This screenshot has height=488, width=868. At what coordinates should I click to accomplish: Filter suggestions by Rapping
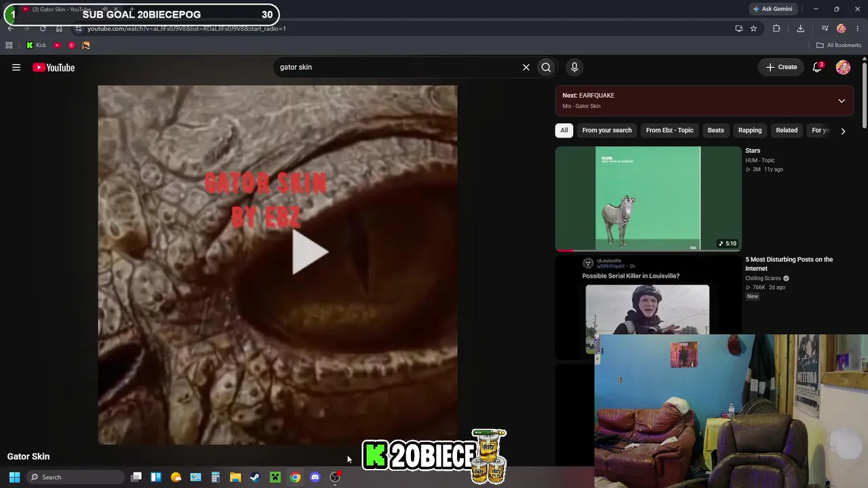749,130
